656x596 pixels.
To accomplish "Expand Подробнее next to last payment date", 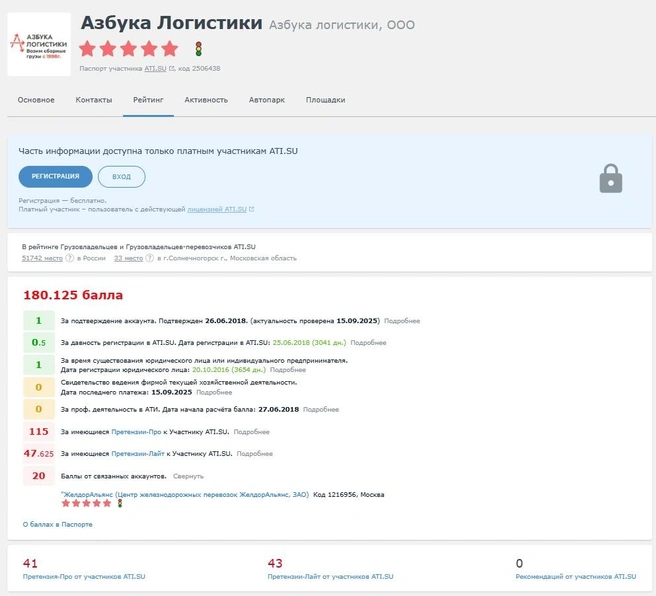I will pos(214,392).
